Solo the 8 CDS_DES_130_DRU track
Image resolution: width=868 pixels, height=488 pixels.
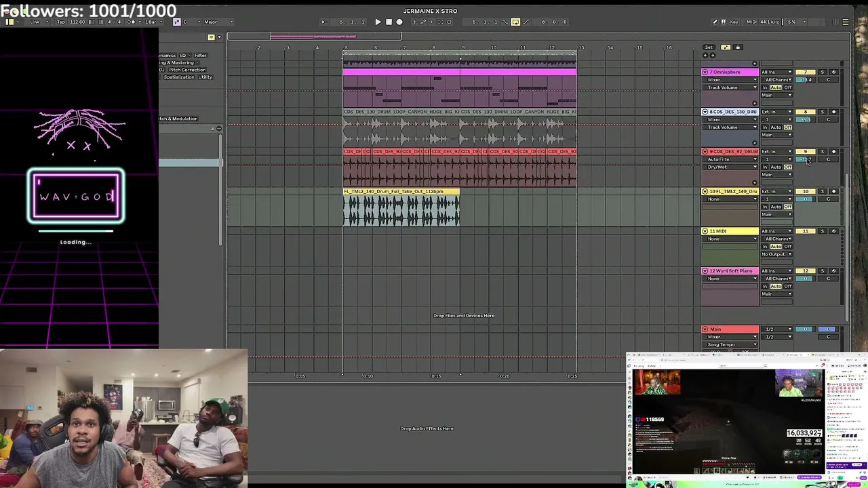pyautogui.click(x=823, y=112)
